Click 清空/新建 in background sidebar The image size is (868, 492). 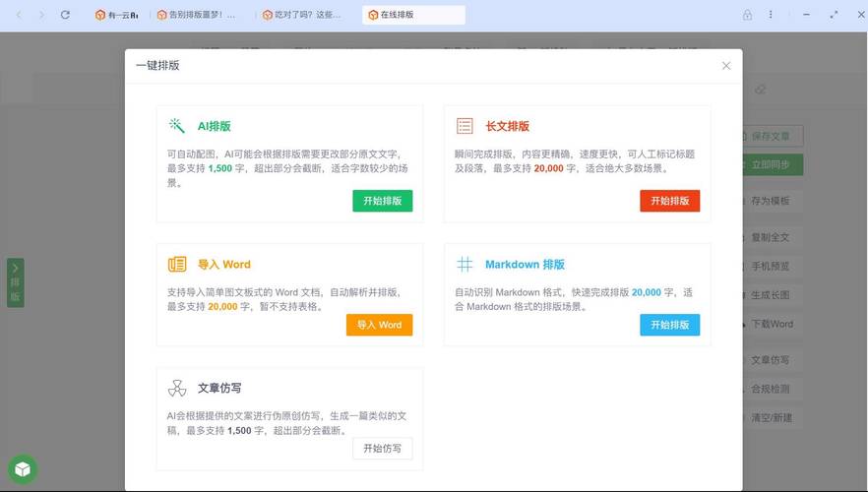772,418
